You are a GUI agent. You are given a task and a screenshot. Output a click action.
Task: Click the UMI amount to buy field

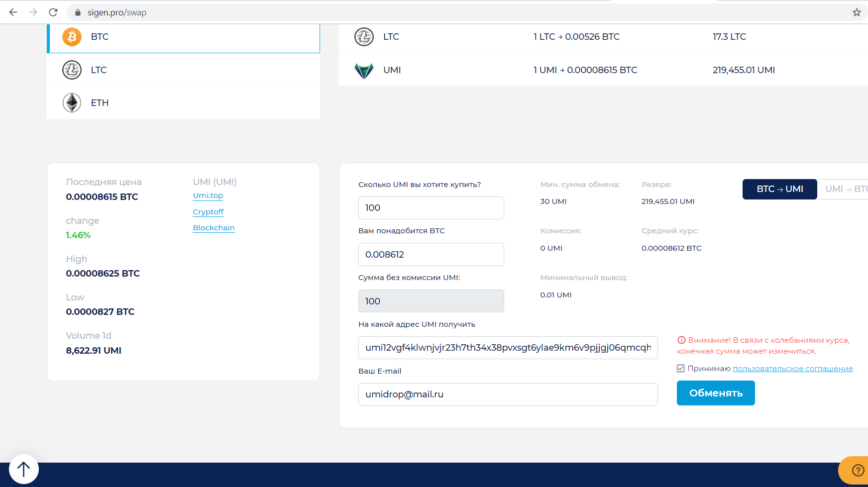(431, 208)
